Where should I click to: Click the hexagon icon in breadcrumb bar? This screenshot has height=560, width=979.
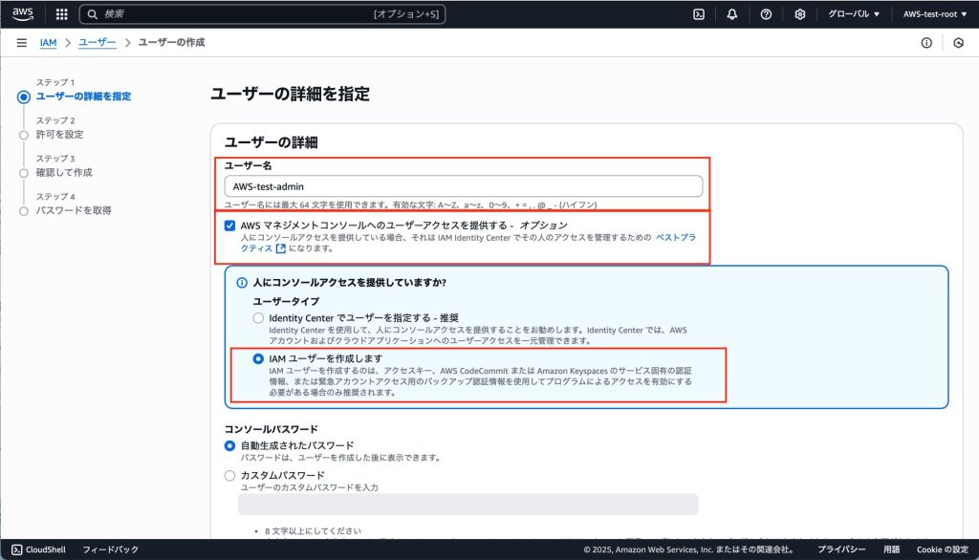point(958,42)
